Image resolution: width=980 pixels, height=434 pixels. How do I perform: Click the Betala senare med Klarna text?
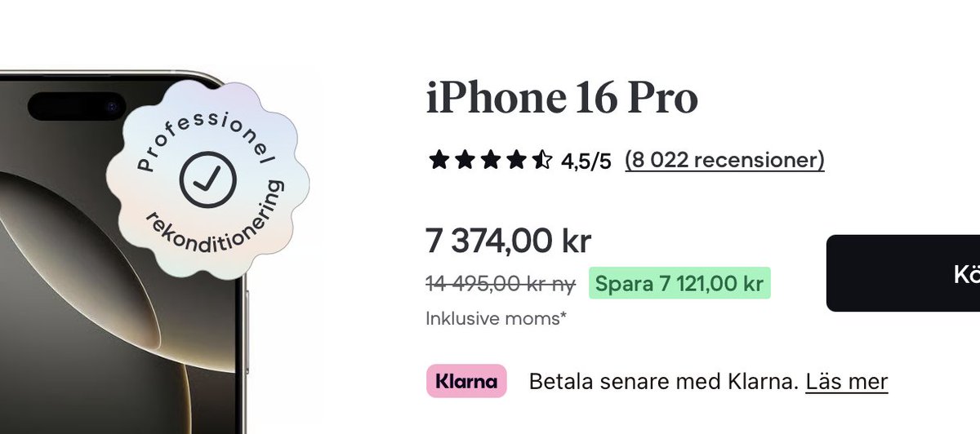point(662,381)
